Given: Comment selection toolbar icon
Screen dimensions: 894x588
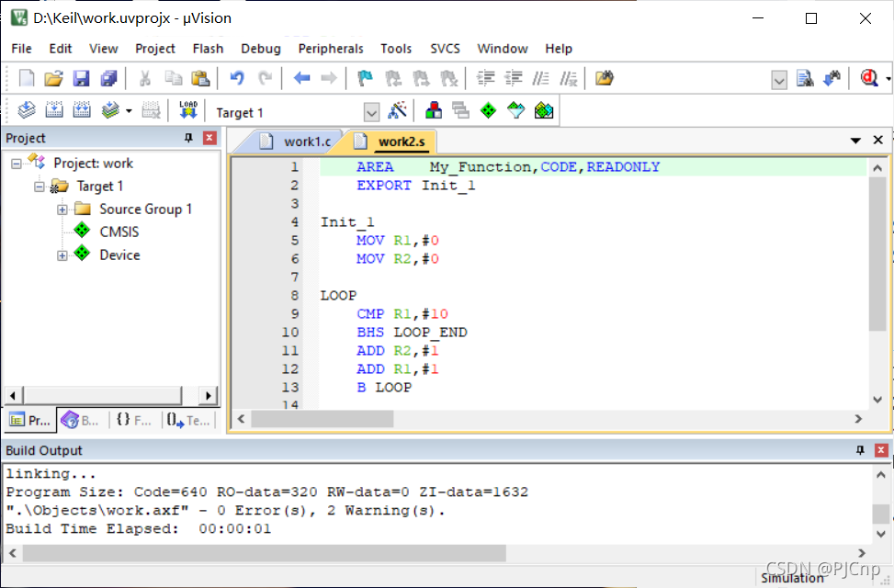Looking at the screenshot, I should coord(540,78).
